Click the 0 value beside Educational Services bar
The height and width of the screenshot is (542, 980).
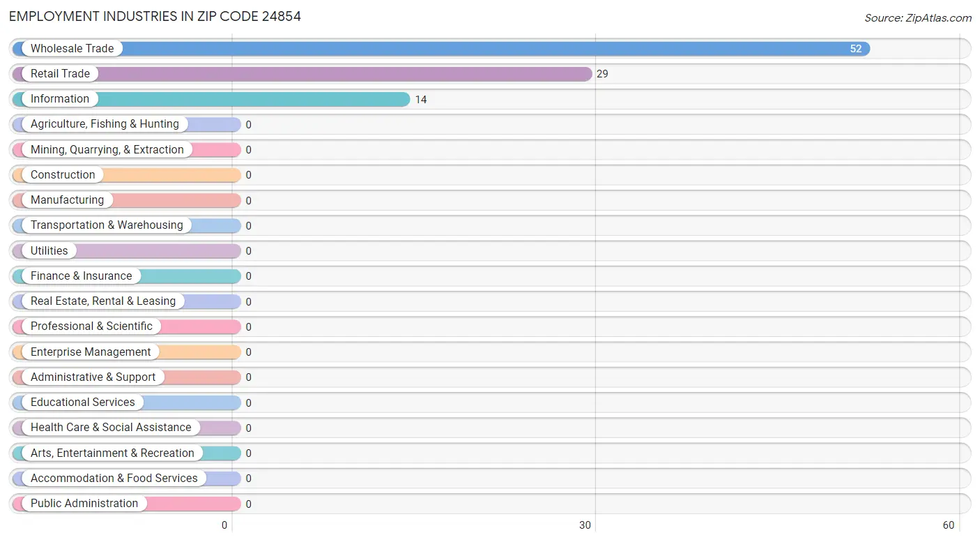248,402
